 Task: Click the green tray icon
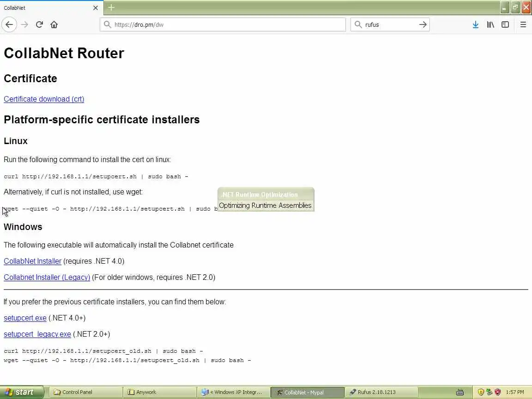pos(489,392)
